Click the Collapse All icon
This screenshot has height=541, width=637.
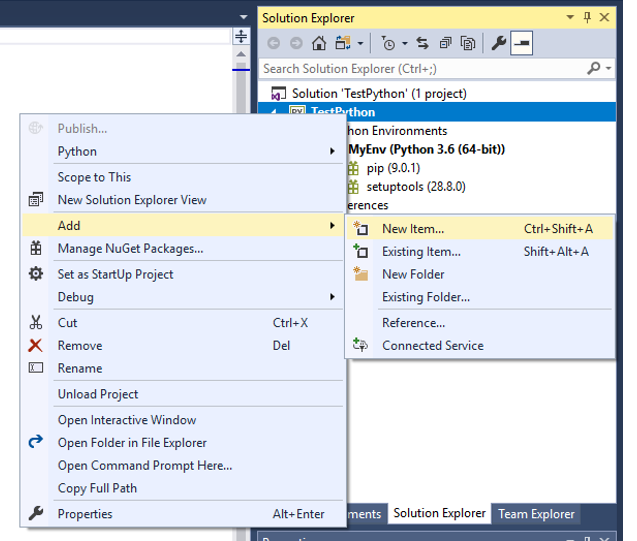pyautogui.click(x=445, y=43)
